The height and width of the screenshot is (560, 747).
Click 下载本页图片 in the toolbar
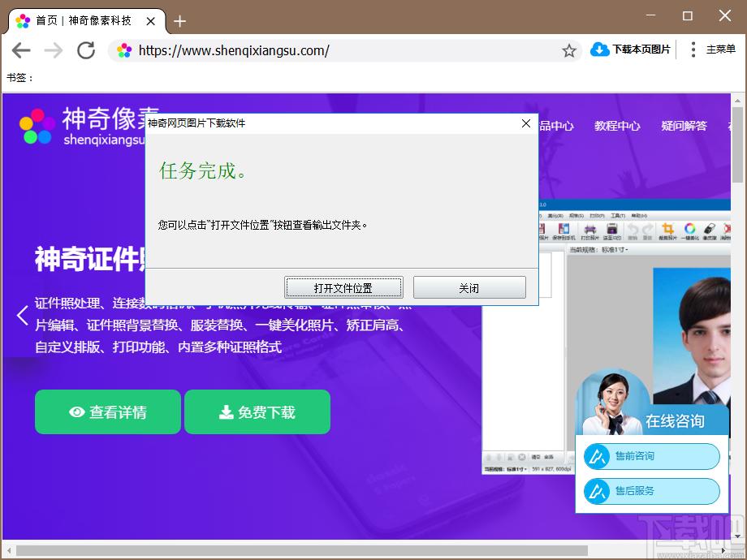point(641,50)
